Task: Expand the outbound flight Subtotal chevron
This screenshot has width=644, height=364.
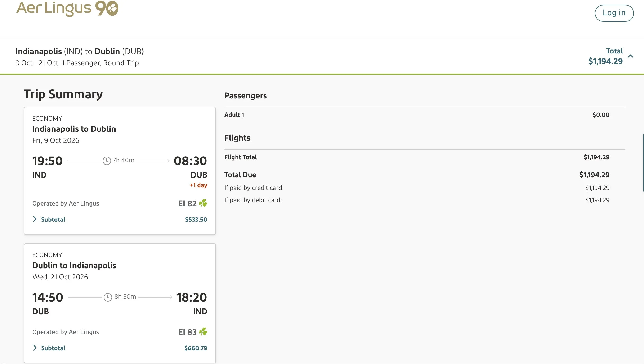Action: tap(35, 219)
